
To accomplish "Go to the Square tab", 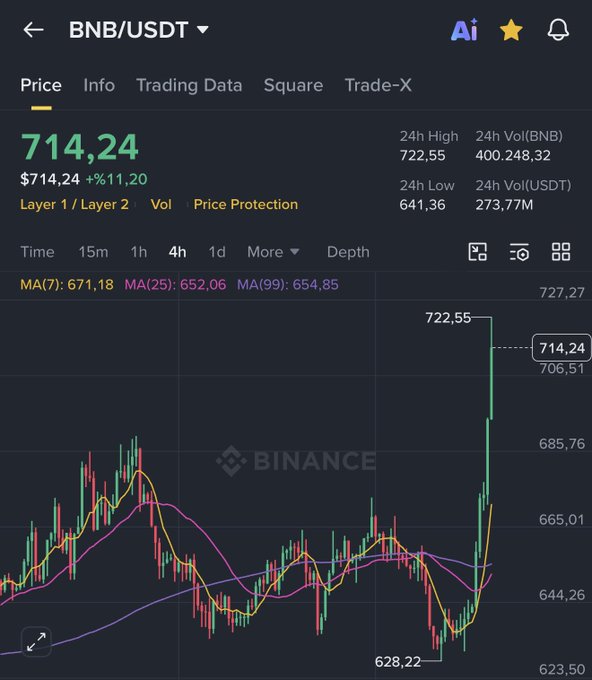I will (x=293, y=85).
